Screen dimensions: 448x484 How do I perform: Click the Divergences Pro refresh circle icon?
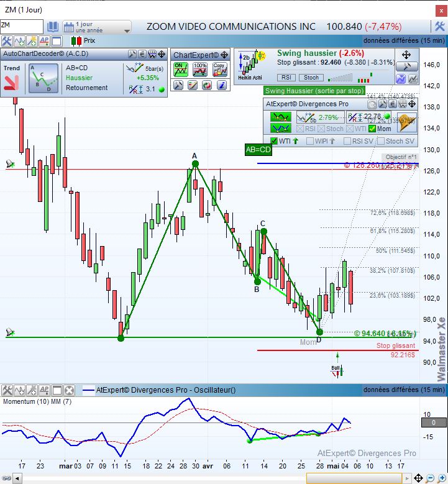(x=372, y=104)
